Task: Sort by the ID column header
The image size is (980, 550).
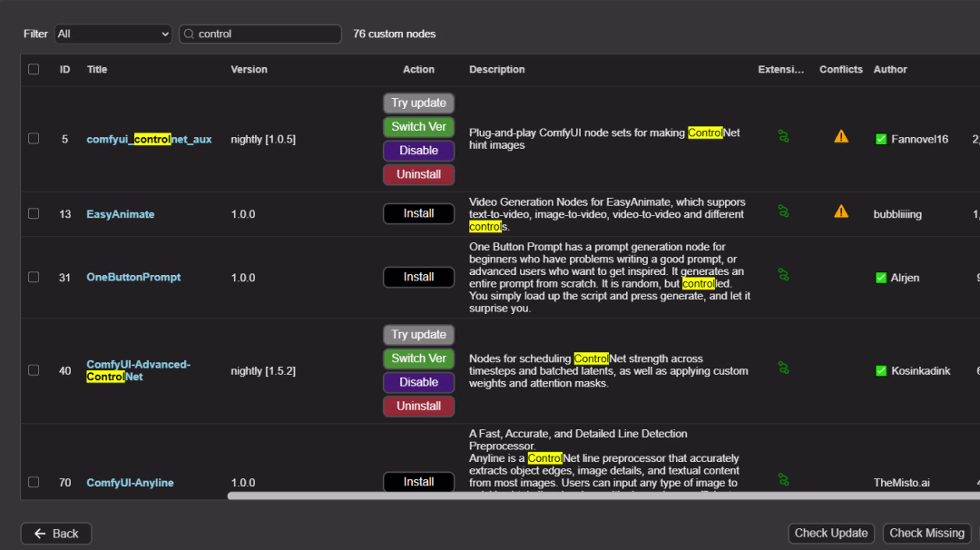Action: click(65, 69)
